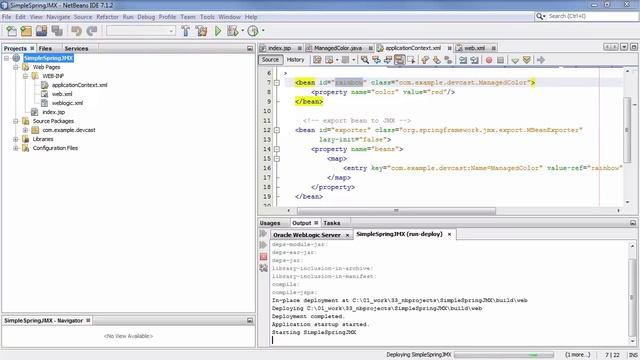Click the red Start Macro Recording icon
This screenshot has width=640, height=360.
[x=489, y=60]
